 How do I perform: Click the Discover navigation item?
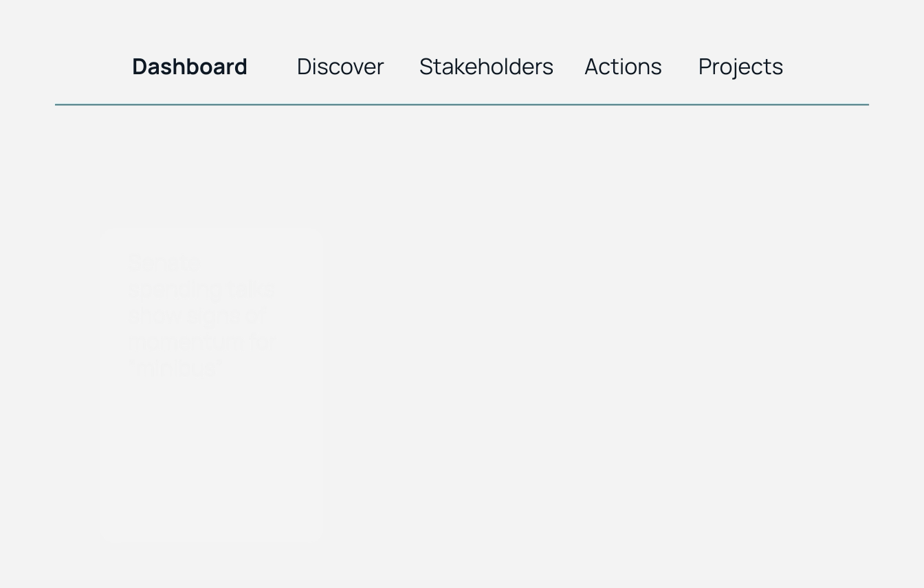click(340, 67)
